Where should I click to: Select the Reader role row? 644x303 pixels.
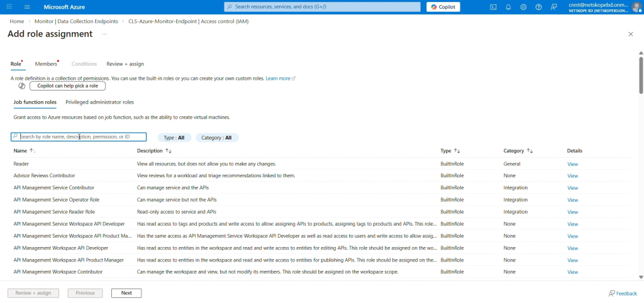pos(320,163)
